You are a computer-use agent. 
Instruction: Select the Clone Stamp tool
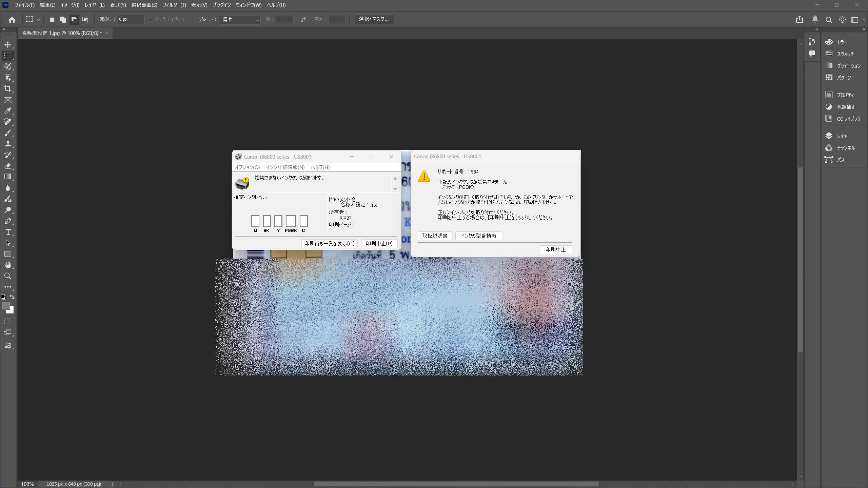[x=8, y=144]
